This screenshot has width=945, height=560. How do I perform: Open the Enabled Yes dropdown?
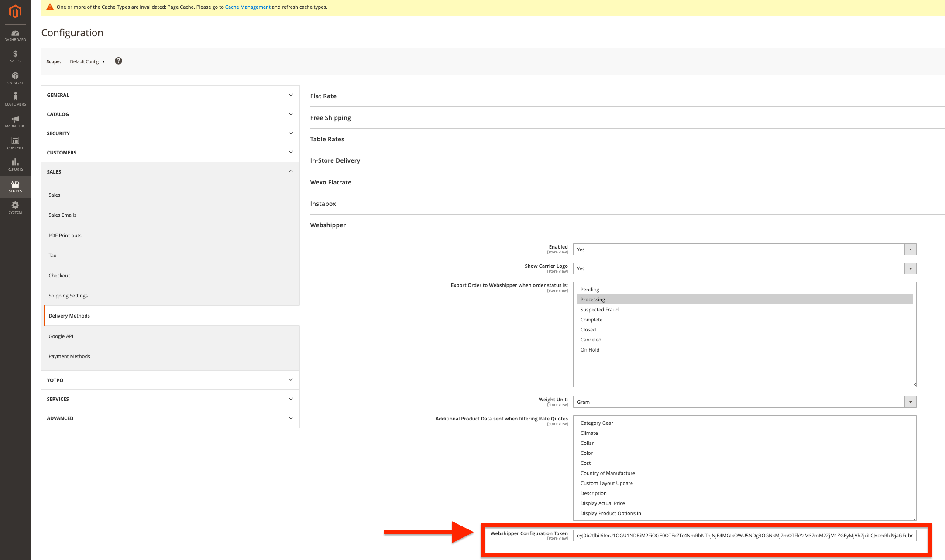744,249
